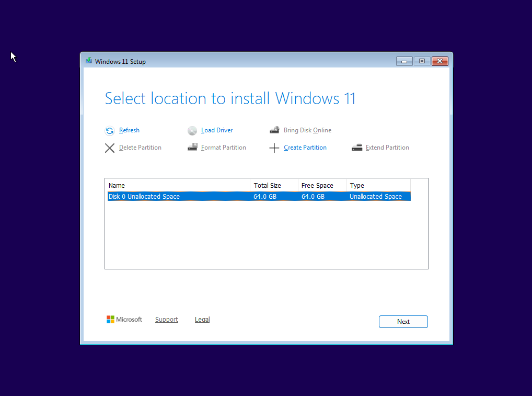The height and width of the screenshot is (396, 532).
Task: Select the Disk 0 Unallocated Space row
Action: coord(259,196)
